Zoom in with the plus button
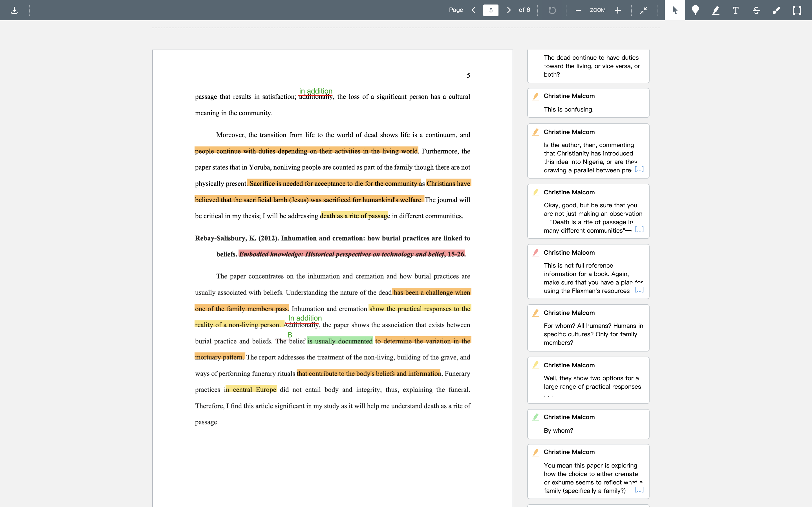The height and width of the screenshot is (507, 812). [618, 10]
